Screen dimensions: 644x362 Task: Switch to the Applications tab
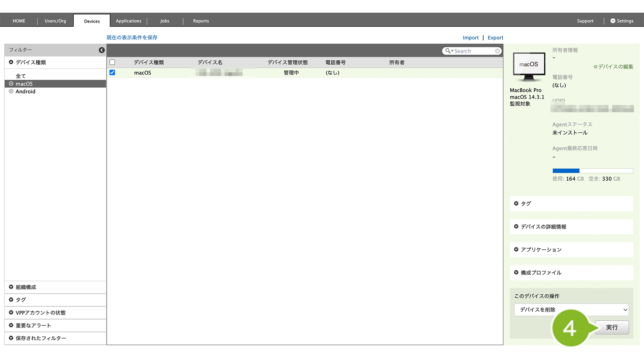click(x=129, y=21)
